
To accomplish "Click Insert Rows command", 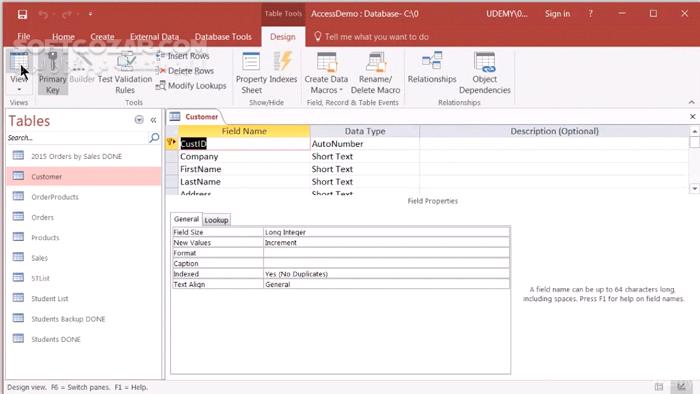I will pos(183,56).
